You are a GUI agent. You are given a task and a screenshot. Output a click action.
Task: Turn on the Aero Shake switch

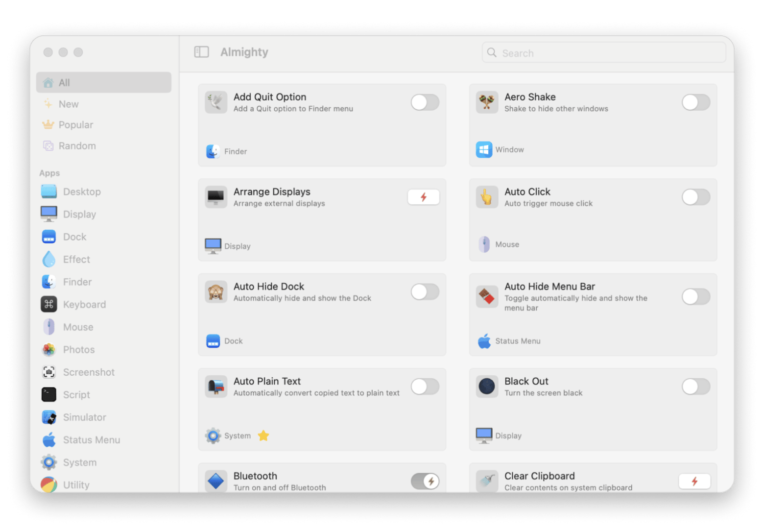click(695, 102)
